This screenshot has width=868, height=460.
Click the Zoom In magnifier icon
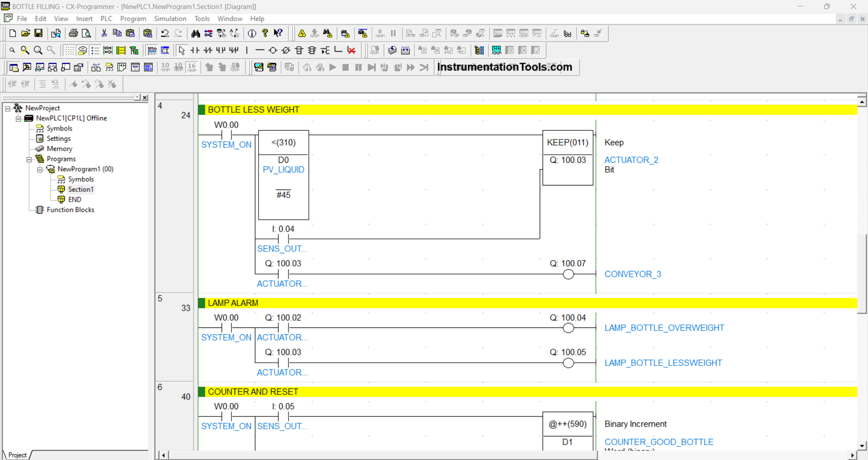pyautogui.click(x=38, y=50)
